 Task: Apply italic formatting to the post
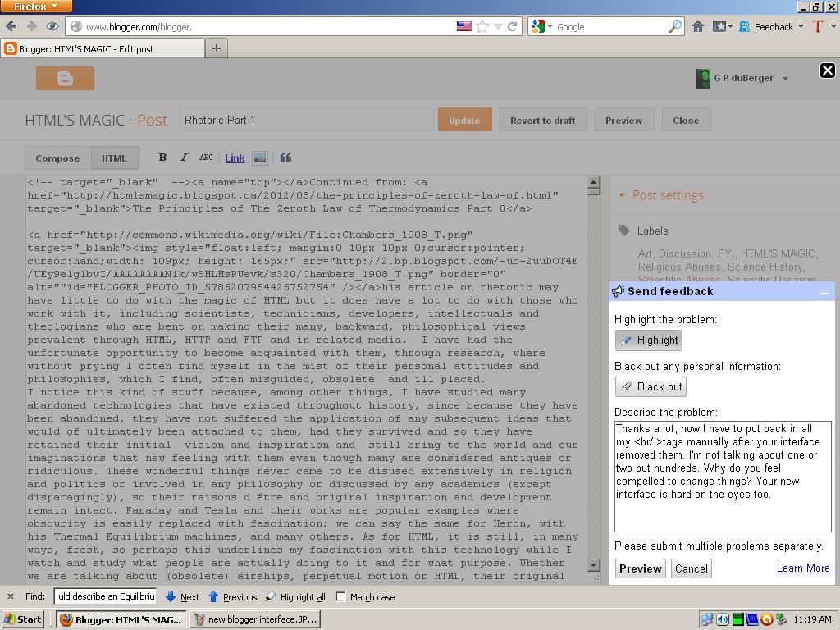184,157
